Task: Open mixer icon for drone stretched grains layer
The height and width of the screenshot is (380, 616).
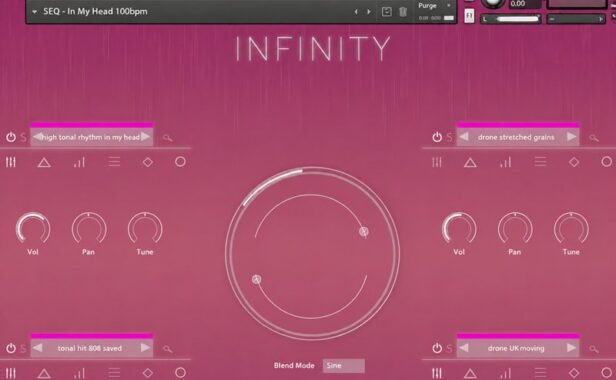Action: point(437,162)
